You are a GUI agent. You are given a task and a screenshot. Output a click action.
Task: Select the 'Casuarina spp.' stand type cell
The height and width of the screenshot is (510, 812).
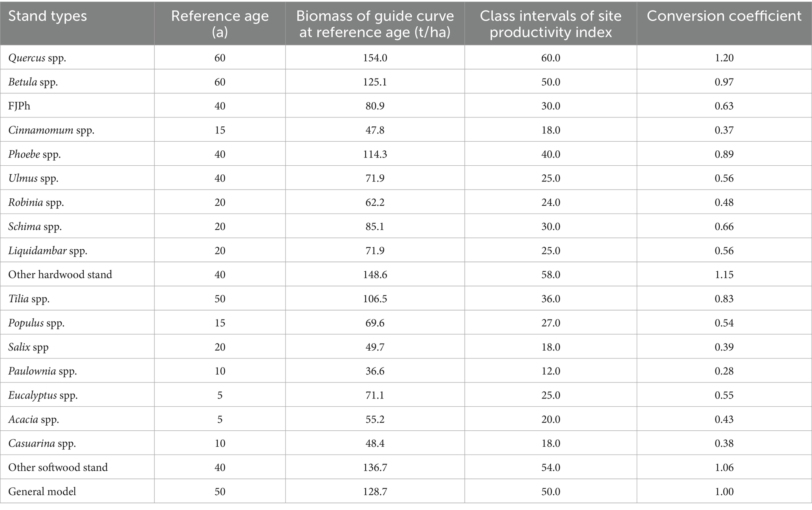pos(42,443)
